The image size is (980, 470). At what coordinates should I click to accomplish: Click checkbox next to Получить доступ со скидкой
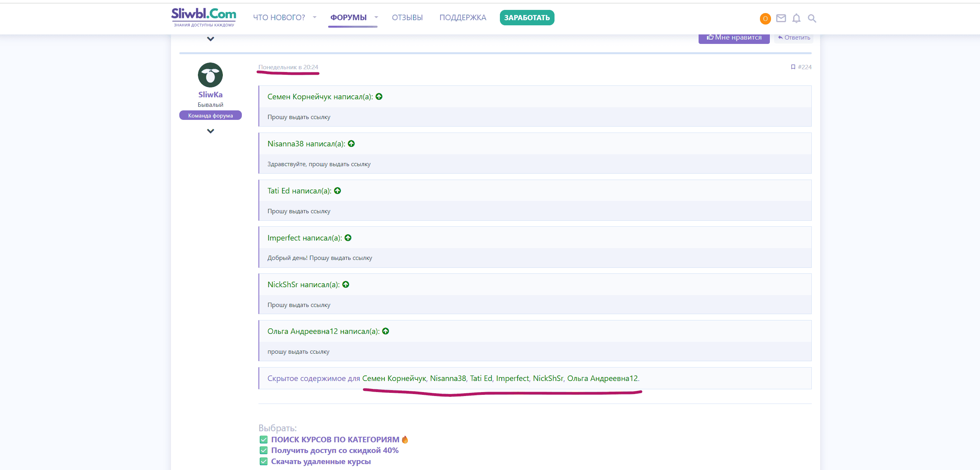[264, 450]
